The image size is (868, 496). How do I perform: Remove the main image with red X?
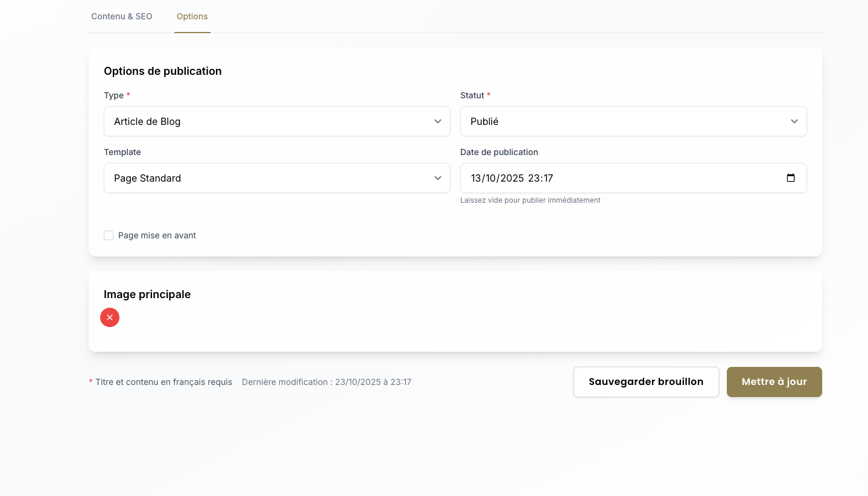tap(110, 317)
